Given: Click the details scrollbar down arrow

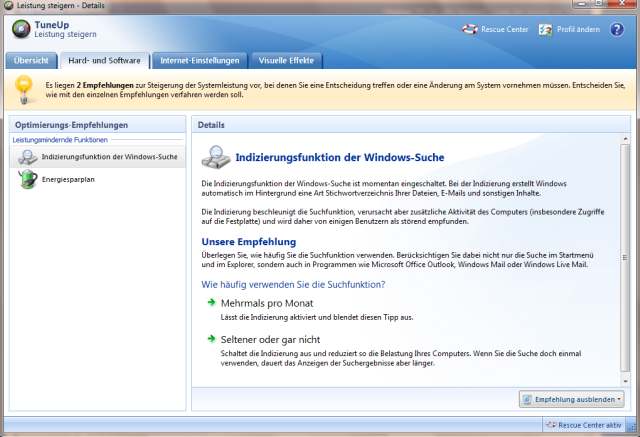Looking at the screenshot, I should [x=625, y=381].
